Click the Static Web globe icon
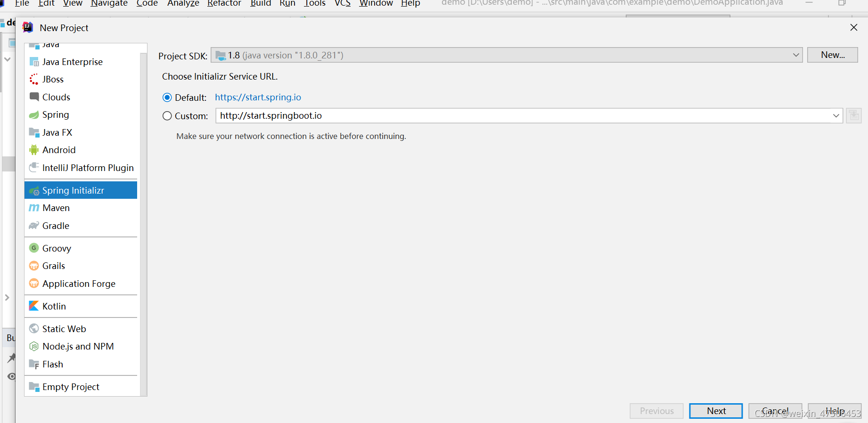Screen dimensions: 868x423 (34, 328)
